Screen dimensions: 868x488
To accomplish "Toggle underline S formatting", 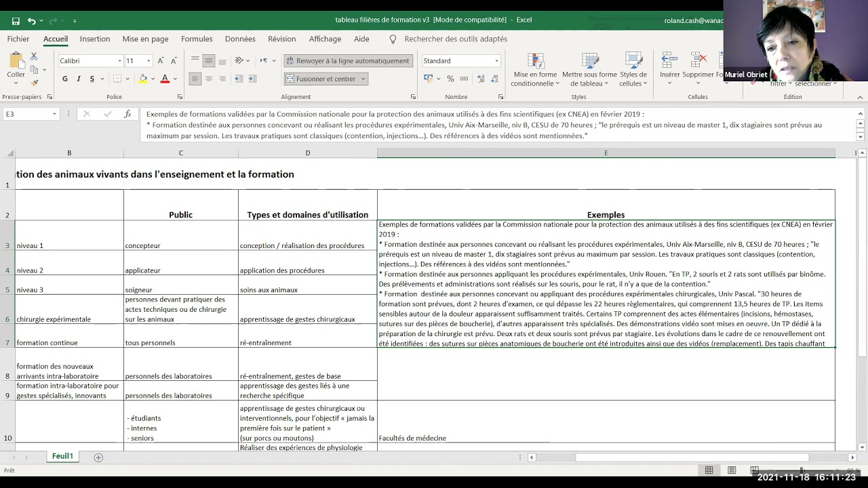I will pos(92,79).
